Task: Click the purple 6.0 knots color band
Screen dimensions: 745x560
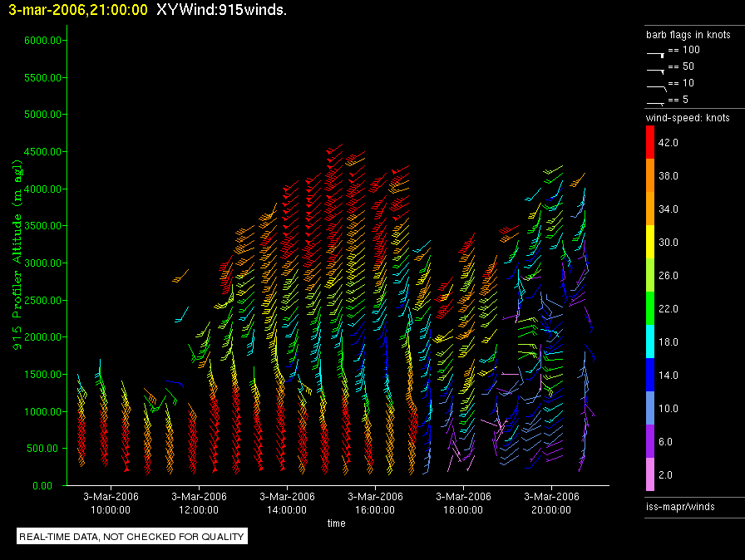Action: coord(650,441)
